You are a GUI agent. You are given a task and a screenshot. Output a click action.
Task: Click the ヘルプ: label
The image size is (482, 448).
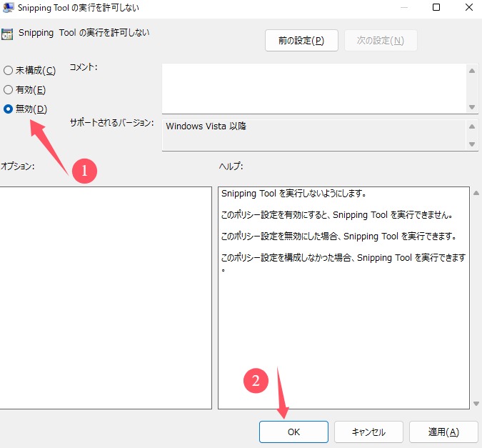pos(231,166)
